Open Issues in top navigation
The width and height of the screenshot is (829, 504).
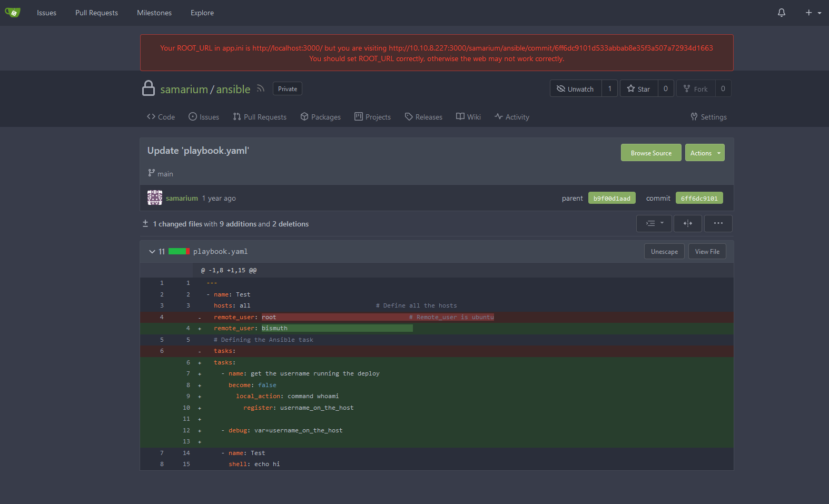tap(46, 13)
